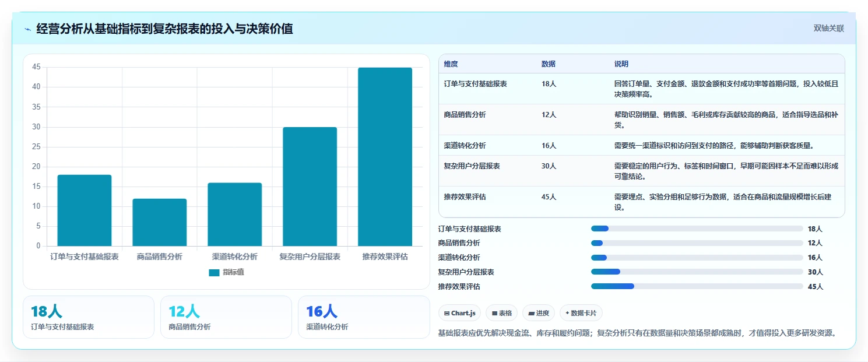Image resolution: width=868 pixels, height=362 pixels.
Task: Click the 45人 value in table
Action: [x=549, y=197]
